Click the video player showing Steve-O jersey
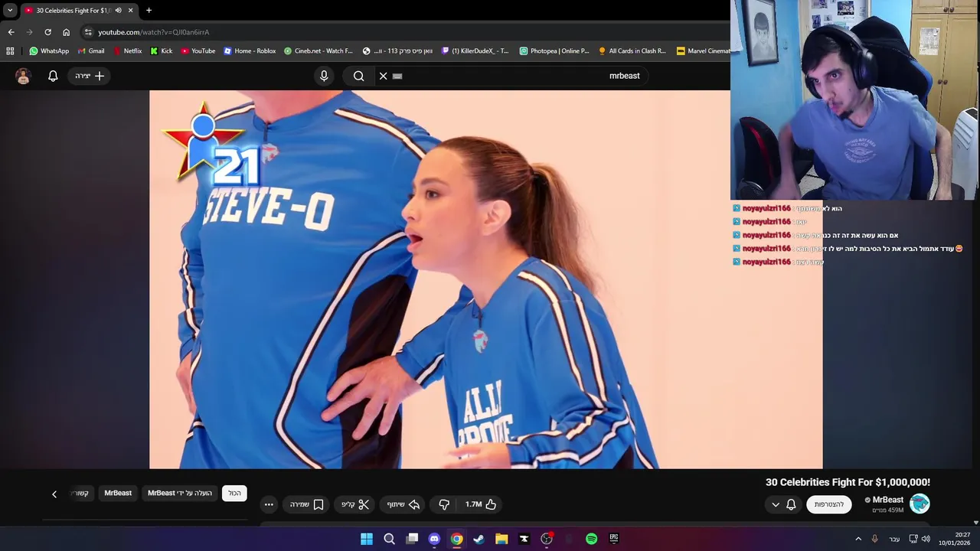 tap(485, 279)
